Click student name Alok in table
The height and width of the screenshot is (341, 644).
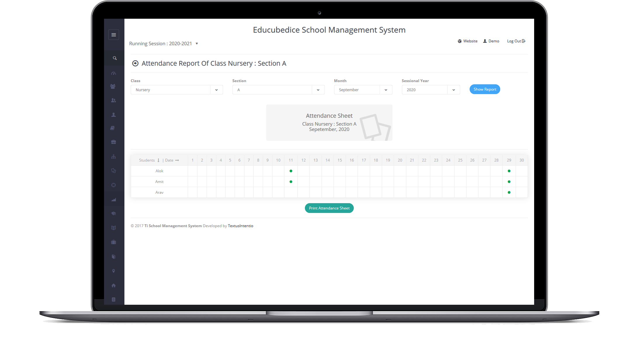(x=159, y=171)
